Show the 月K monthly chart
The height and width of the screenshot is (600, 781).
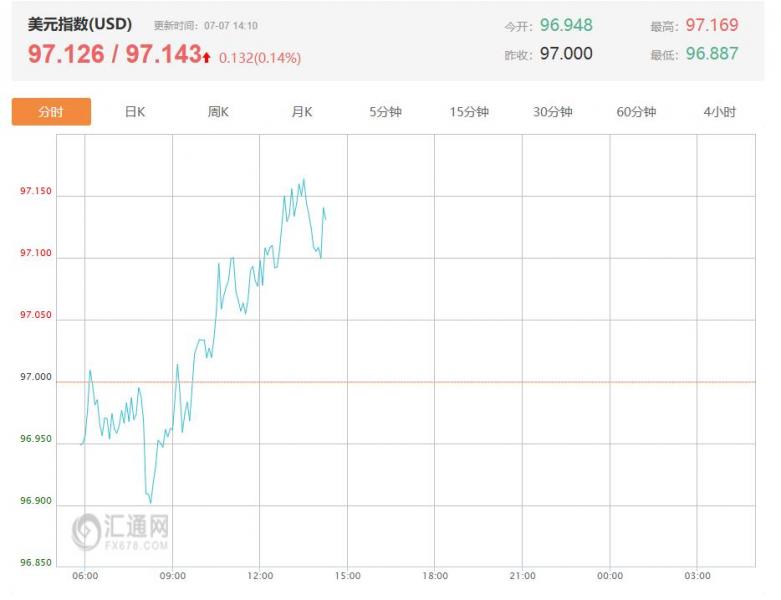coord(302,112)
